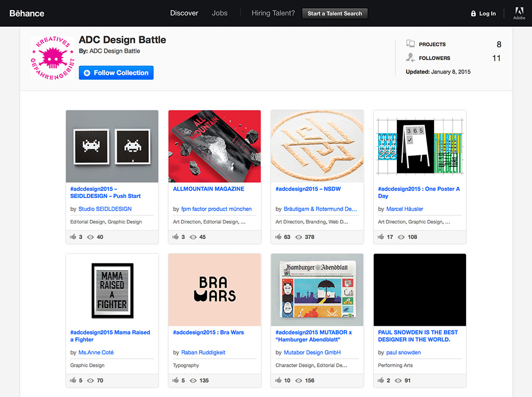Open the BRA WARS pink thumbnail
Image resolution: width=532 pixels, height=397 pixels.
click(214, 290)
